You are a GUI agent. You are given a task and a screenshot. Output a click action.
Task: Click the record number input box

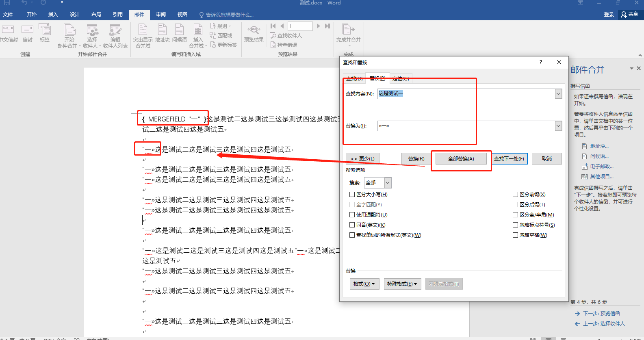click(300, 26)
